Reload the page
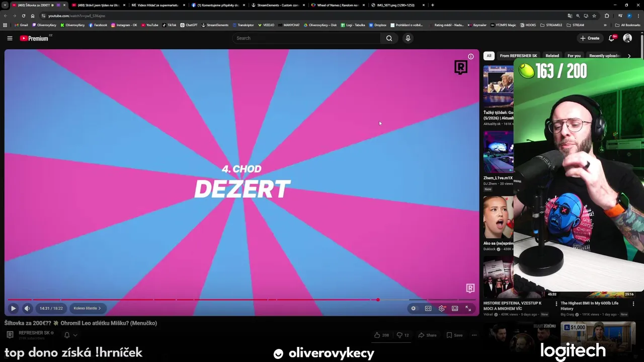 pos(23,16)
